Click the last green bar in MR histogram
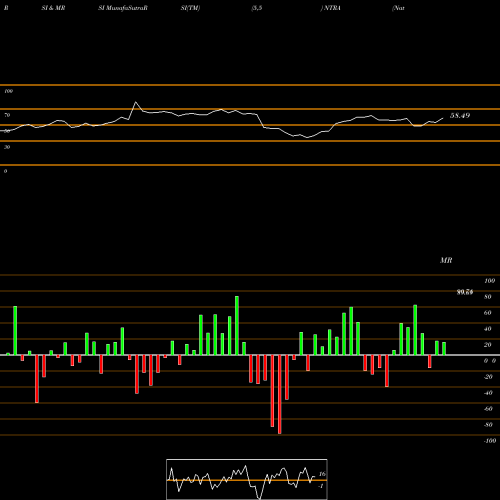500x500 pixels. tap(444, 348)
